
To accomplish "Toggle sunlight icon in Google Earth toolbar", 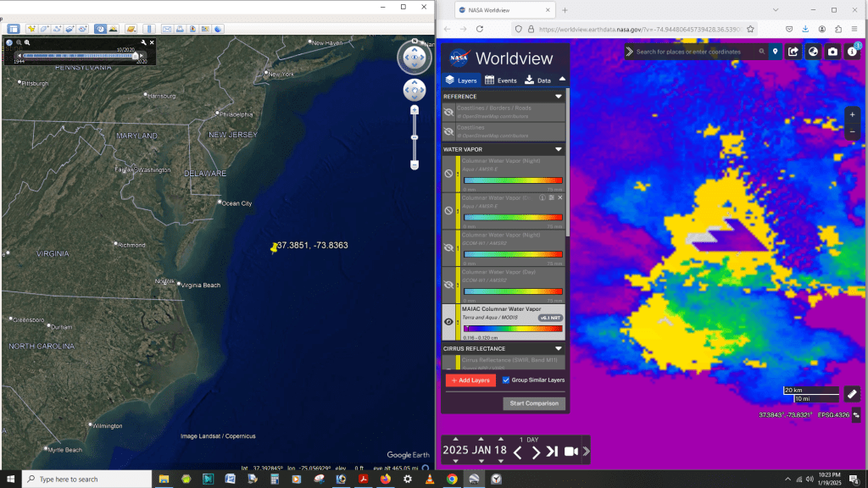I will (x=113, y=29).
